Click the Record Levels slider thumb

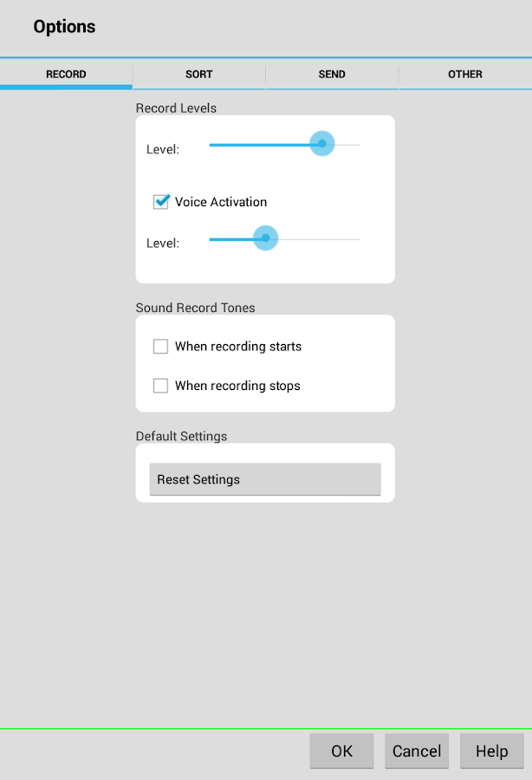322,144
